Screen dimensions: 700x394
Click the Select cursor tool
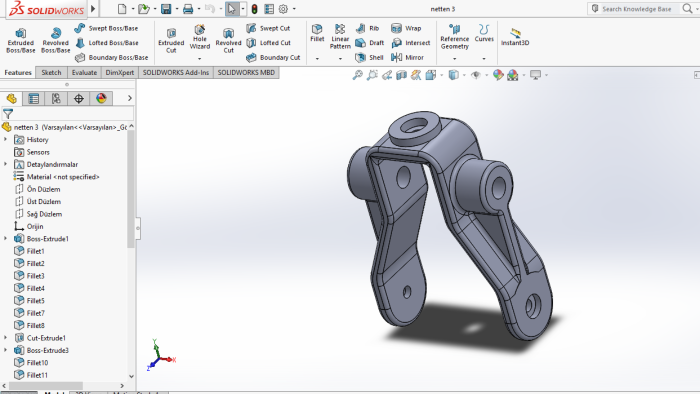tap(232, 9)
